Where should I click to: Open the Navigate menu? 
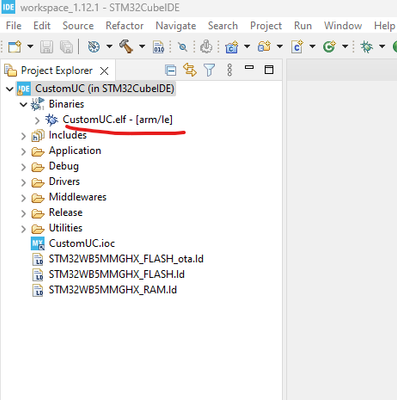(176, 26)
